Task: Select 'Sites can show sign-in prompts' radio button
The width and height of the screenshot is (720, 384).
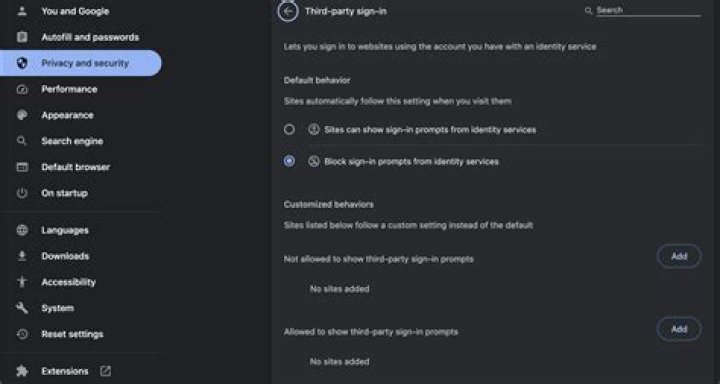Action: tap(289, 130)
